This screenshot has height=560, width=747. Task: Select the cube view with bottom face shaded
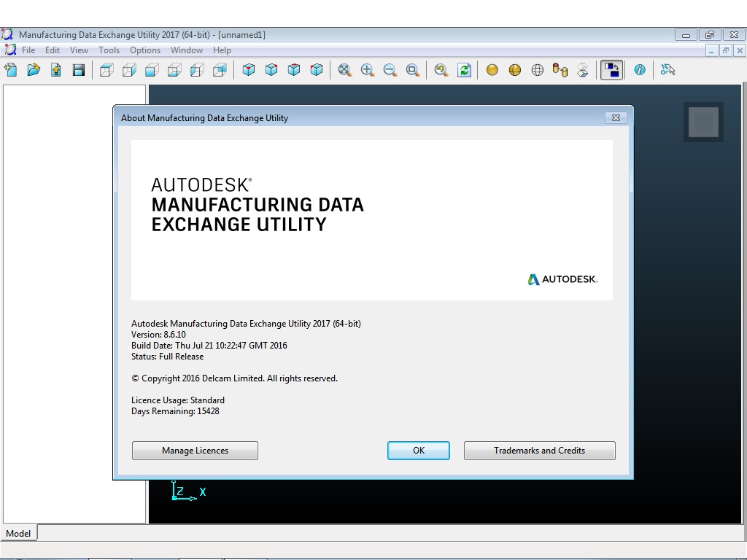(x=174, y=70)
